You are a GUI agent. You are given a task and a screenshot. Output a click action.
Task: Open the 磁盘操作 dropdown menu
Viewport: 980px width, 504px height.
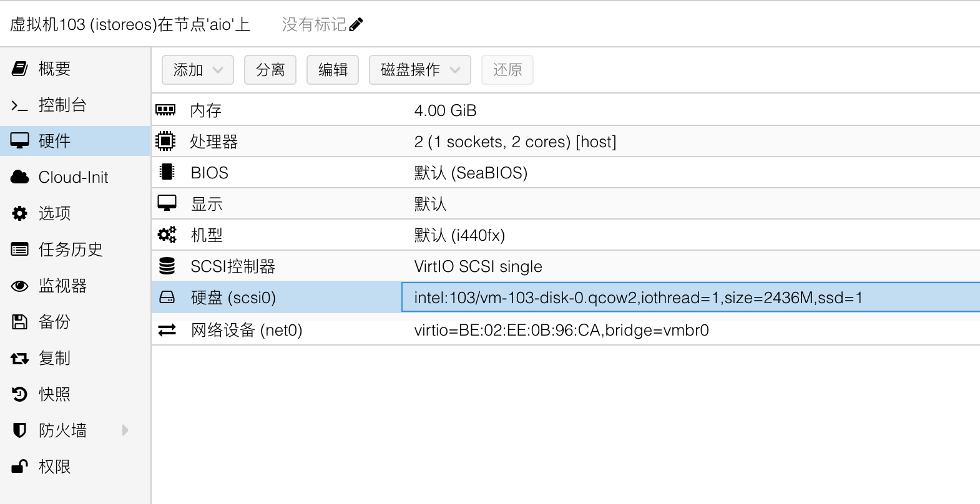coord(419,70)
